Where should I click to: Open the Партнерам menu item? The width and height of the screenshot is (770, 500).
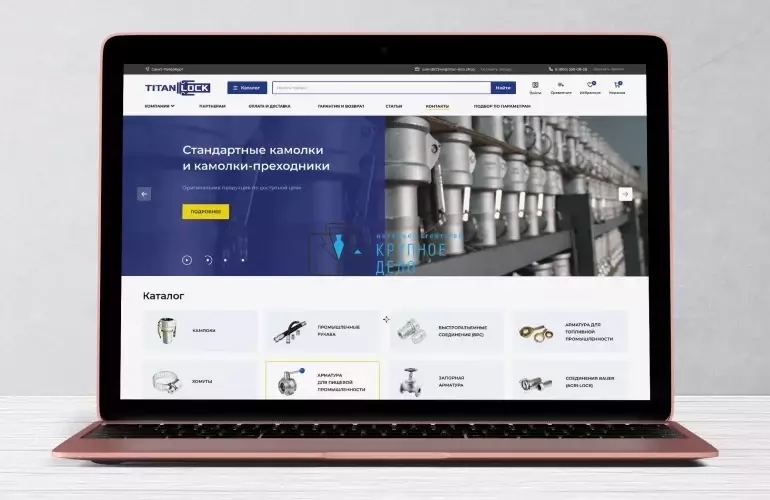tap(212, 106)
